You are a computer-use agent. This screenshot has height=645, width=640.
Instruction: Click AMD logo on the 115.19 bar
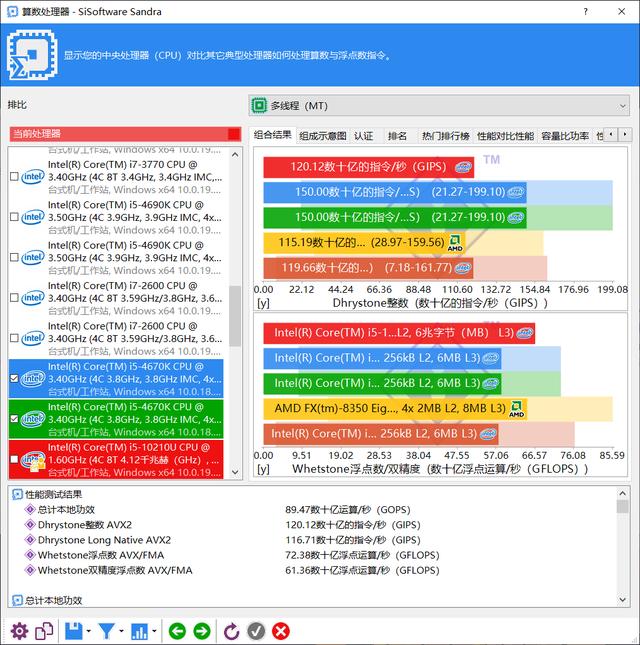pyautogui.click(x=455, y=243)
